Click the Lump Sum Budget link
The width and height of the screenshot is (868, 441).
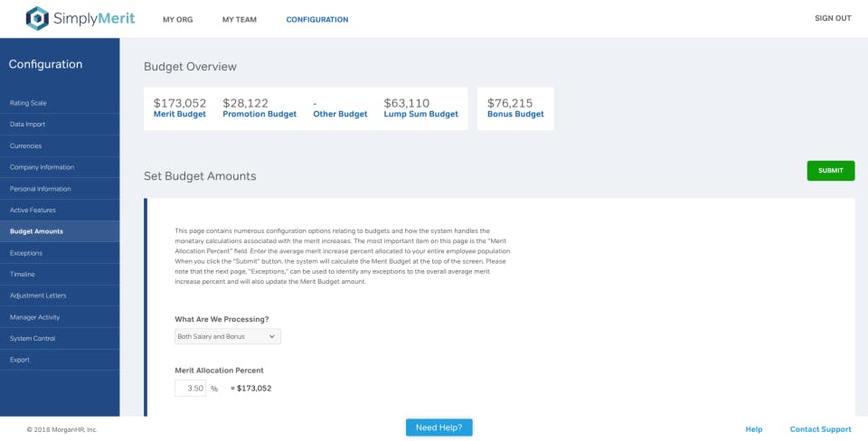(420, 114)
